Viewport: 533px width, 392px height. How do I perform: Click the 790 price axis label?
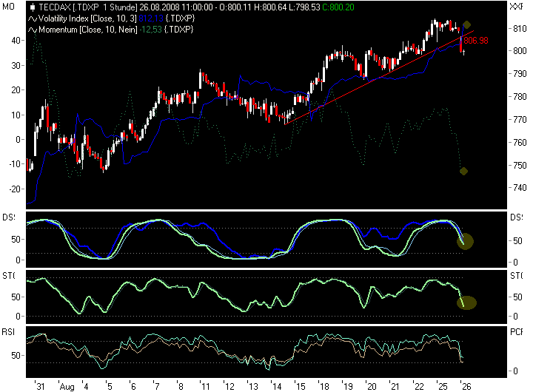click(x=520, y=74)
